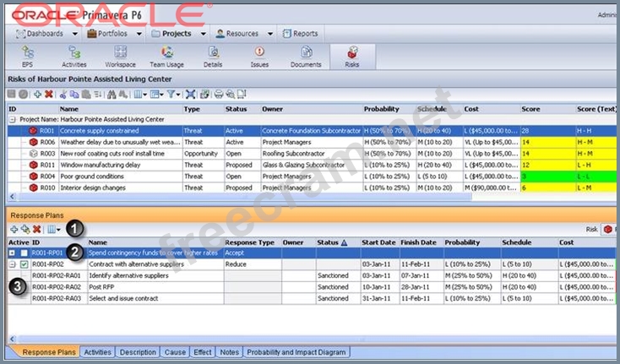This screenshot has width=620, height=364.
Task: Click Add Response Action icon in Response Plans
Action: [x=25, y=229]
